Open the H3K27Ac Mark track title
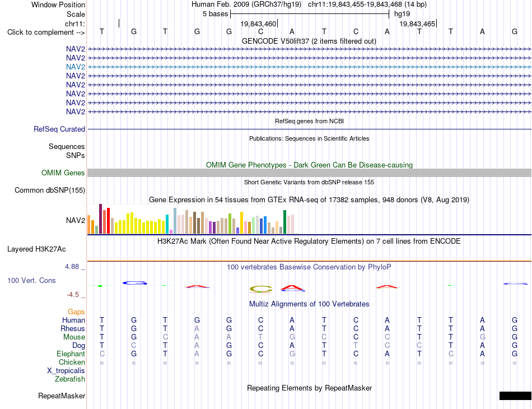This screenshot has height=409, width=532. [x=309, y=241]
